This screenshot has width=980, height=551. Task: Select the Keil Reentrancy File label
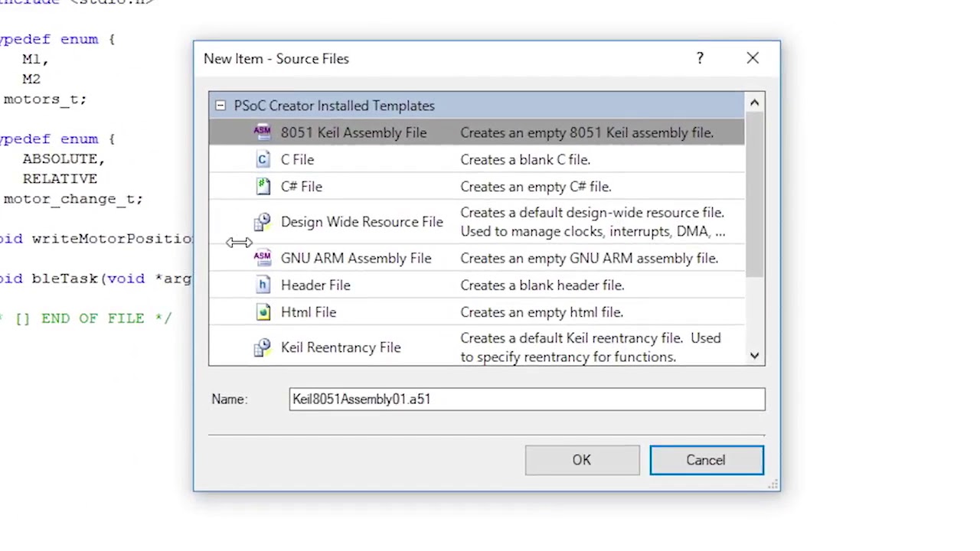[x=341, y=347]
